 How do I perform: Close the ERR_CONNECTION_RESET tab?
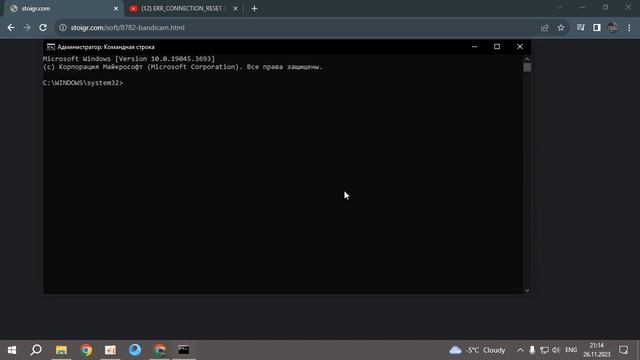(235, 9)
